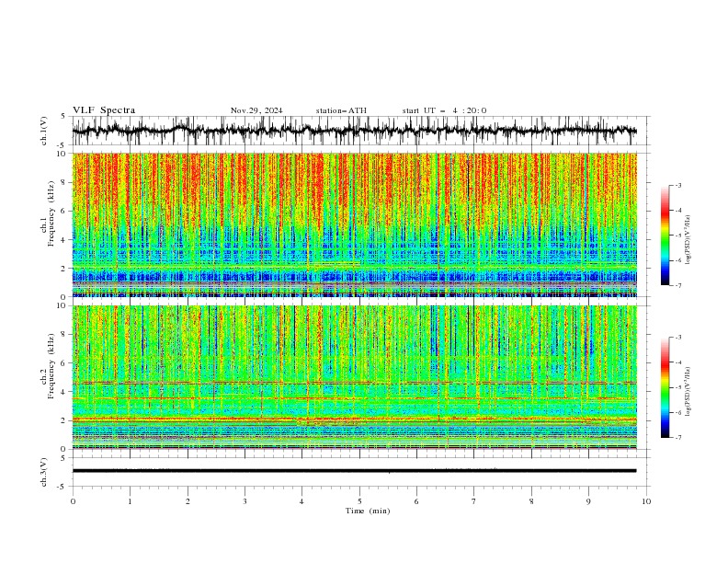Click the '-7' tick on lower colorbar
The height and width of the screenshot is (563, 728).
coord(677,437)
